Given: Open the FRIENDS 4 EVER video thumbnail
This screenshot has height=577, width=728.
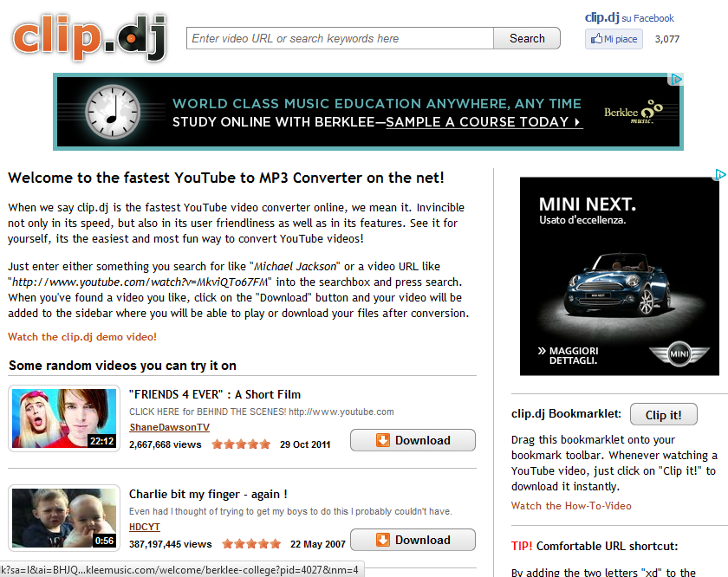Looking at the screenshot, I should pos(64,418).
